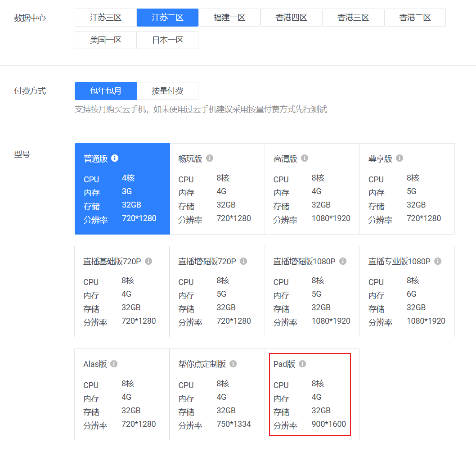Click info icon beside Pad版
476x452 pixels.
point(302,364)
